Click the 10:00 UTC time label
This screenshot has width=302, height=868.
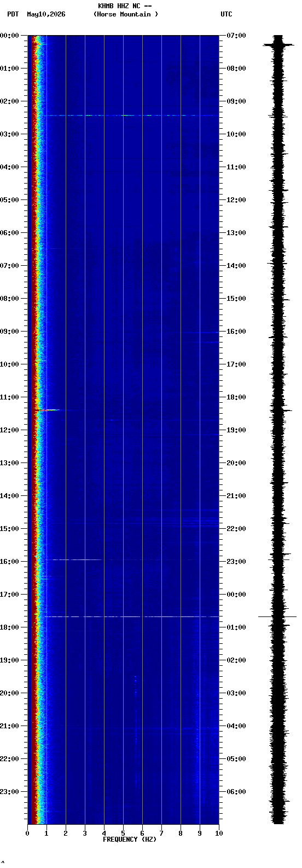pos(236,134)
